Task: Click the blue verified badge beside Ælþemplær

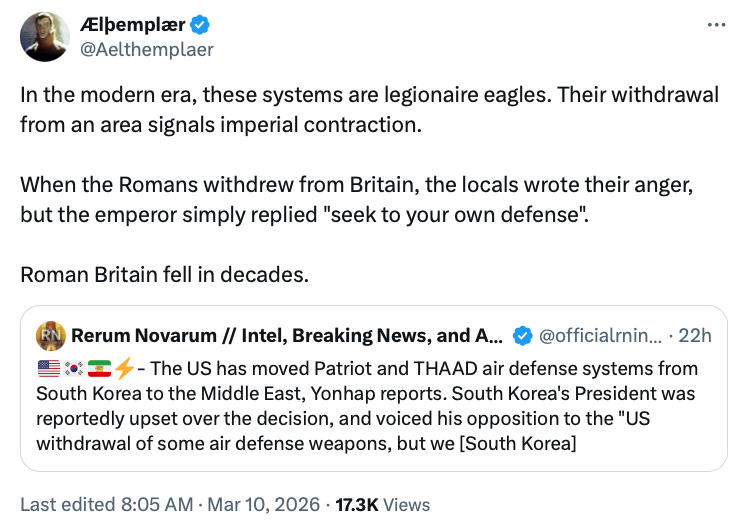Action: (199, 25)
